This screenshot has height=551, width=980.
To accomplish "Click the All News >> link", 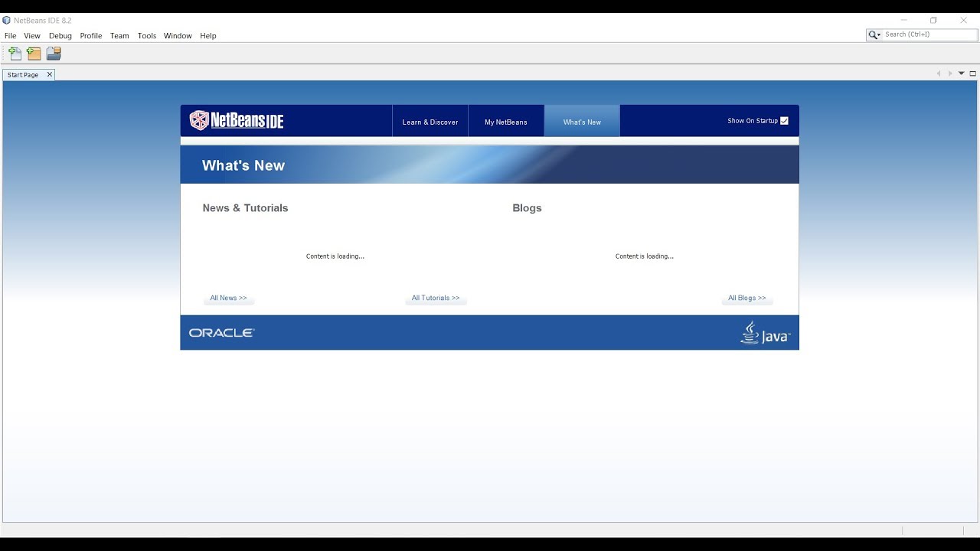I will pyautogui.click(x=229, y=298).
